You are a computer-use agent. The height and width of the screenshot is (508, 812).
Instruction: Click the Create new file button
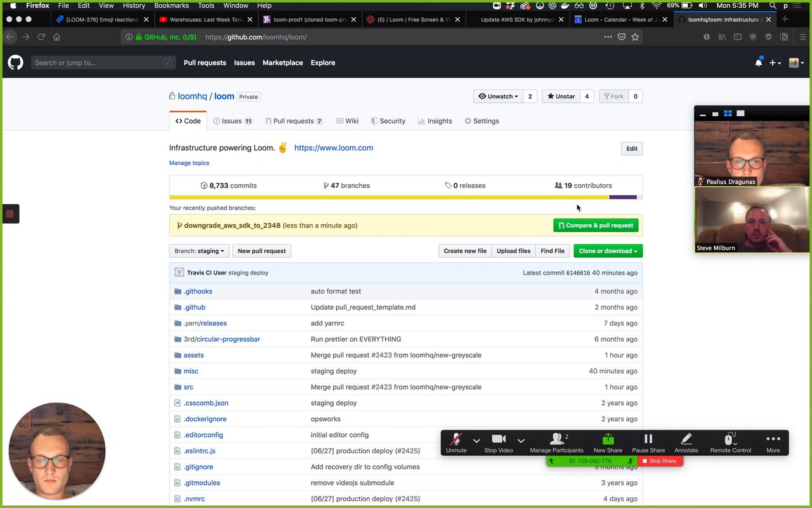[x=465, y=251]
